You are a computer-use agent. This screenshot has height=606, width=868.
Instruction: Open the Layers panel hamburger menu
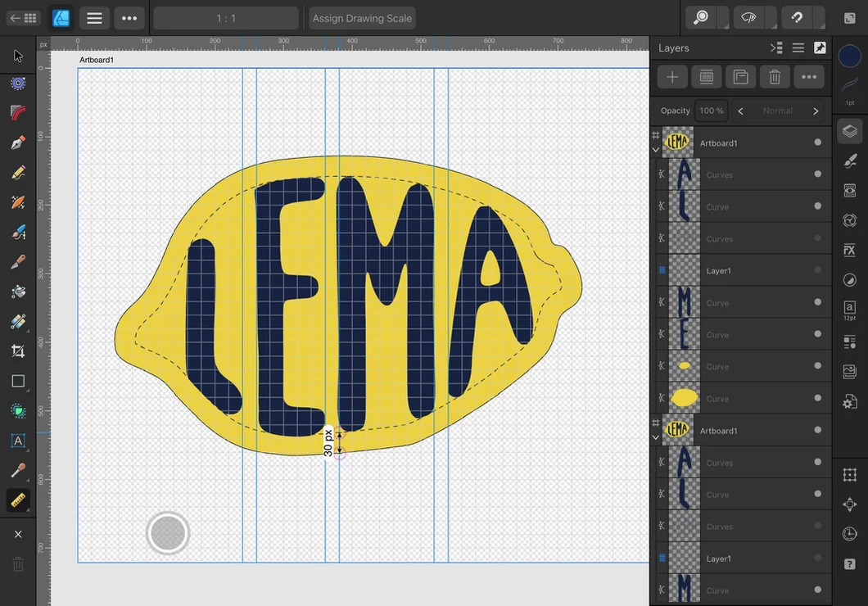(798, 48)
